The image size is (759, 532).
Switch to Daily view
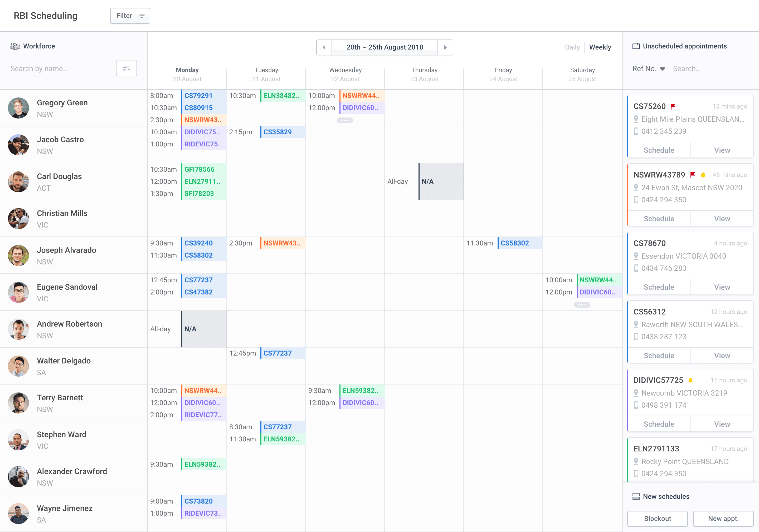point(572,47)
